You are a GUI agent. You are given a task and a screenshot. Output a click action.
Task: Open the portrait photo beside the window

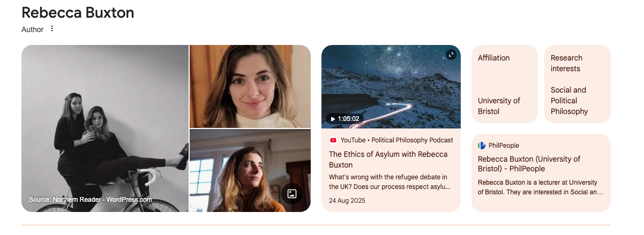click(x=250, y=171)
